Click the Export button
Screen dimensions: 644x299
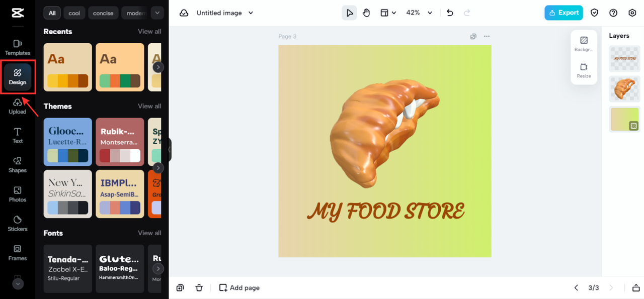(x=563, y=13)
